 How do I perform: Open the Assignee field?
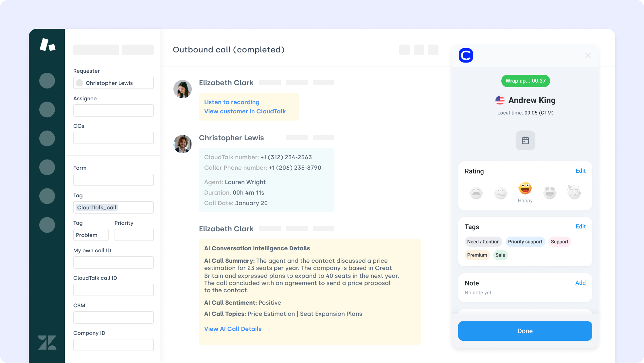click(x=113, y=110)
